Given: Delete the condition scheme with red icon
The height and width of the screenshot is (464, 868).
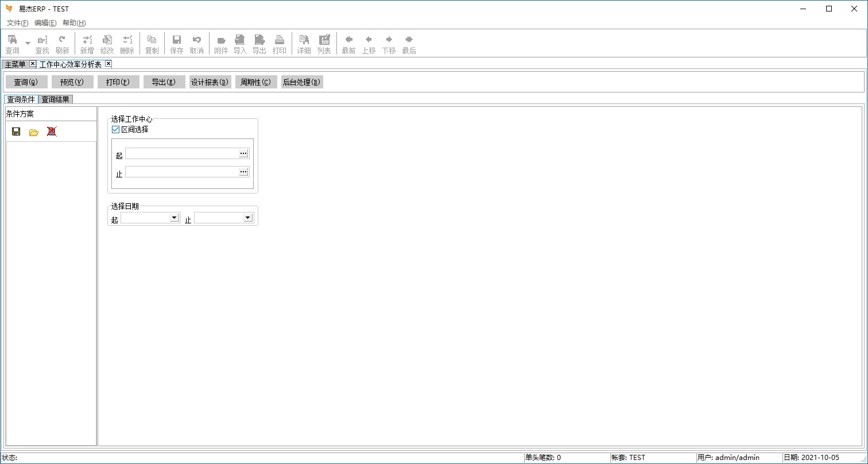Looking at the screenshot, I should click(52, 132).
